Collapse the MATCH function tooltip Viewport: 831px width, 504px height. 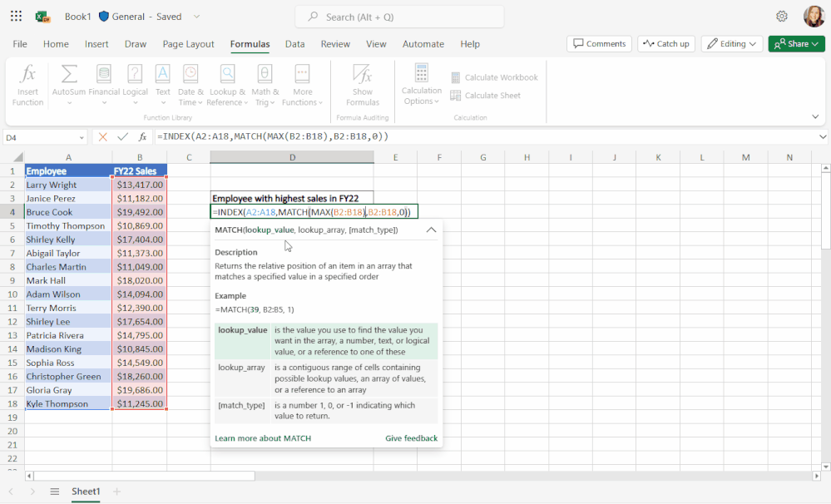[x=430, y=230]
